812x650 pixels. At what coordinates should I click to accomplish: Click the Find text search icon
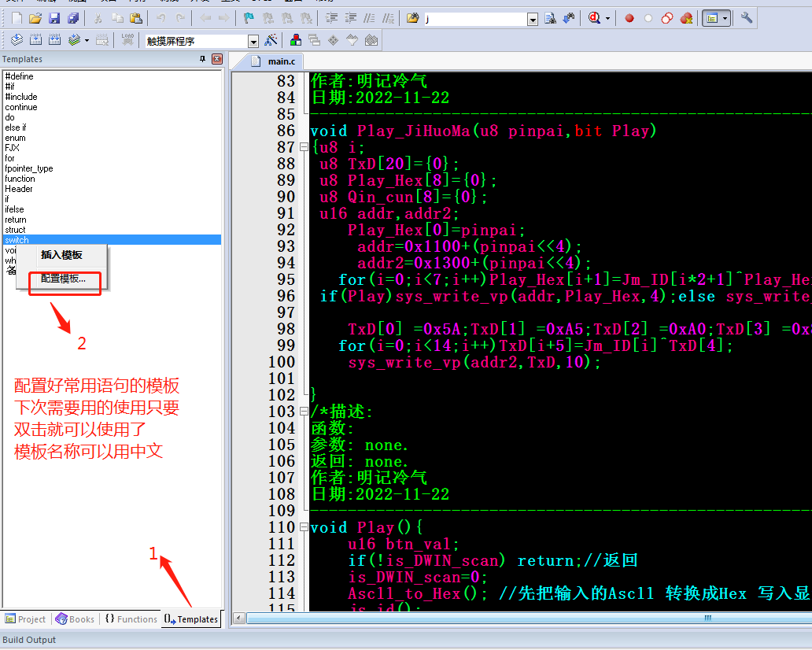click(x=550, y=19)
